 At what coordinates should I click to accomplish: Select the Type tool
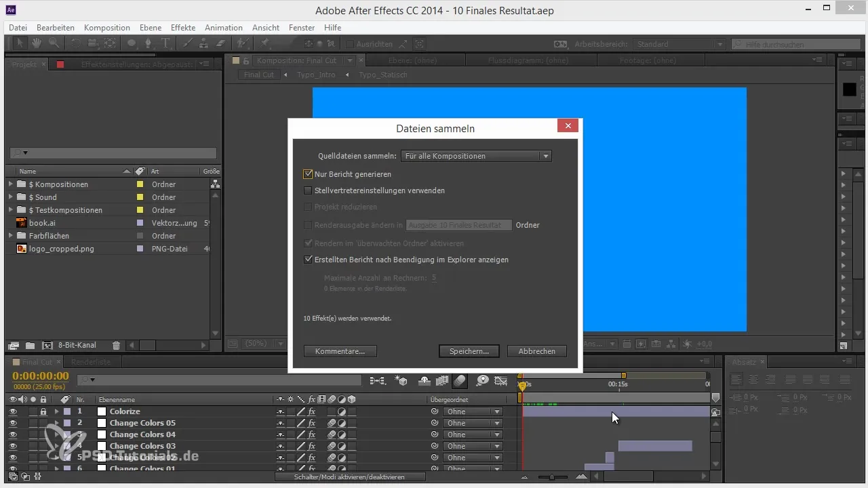166,43
